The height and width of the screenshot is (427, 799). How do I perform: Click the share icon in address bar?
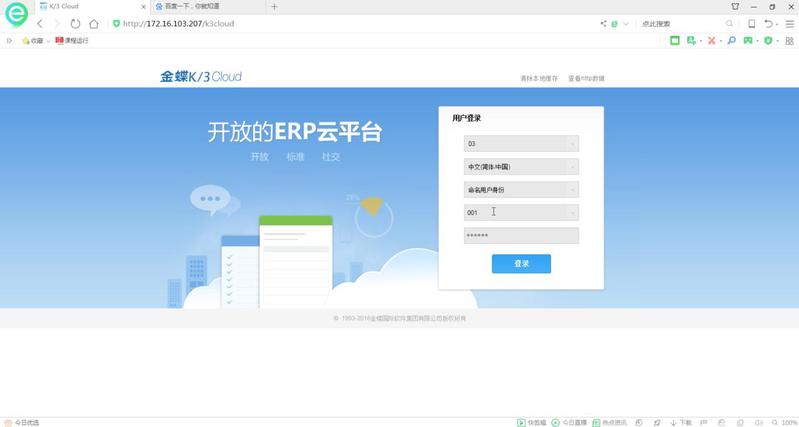pyautogui.click(x=603, y=23)
